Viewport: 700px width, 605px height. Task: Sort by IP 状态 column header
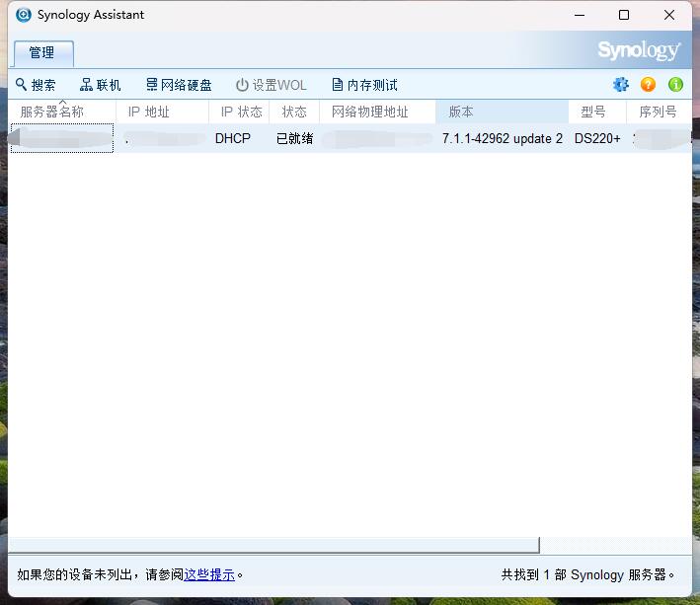point(239,112)
